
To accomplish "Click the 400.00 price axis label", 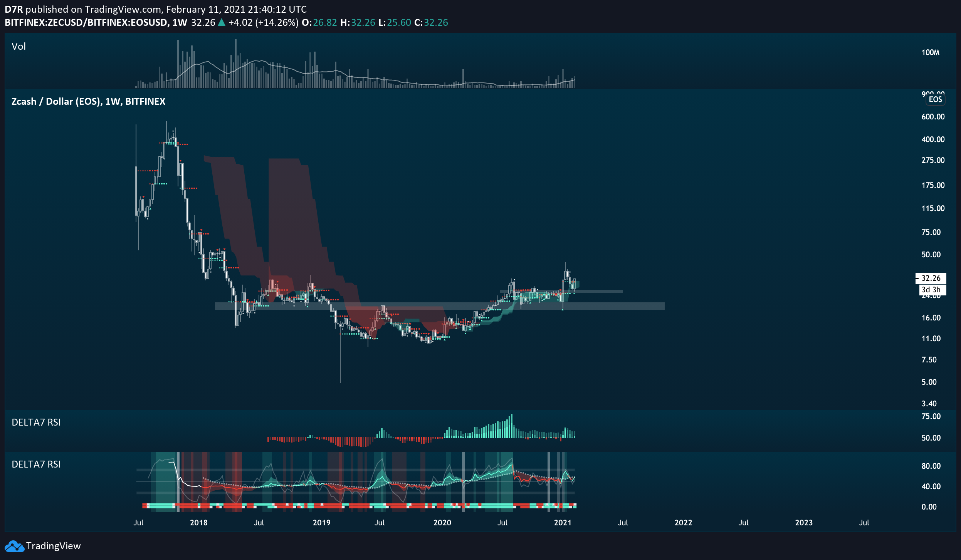I will point(933,139).
